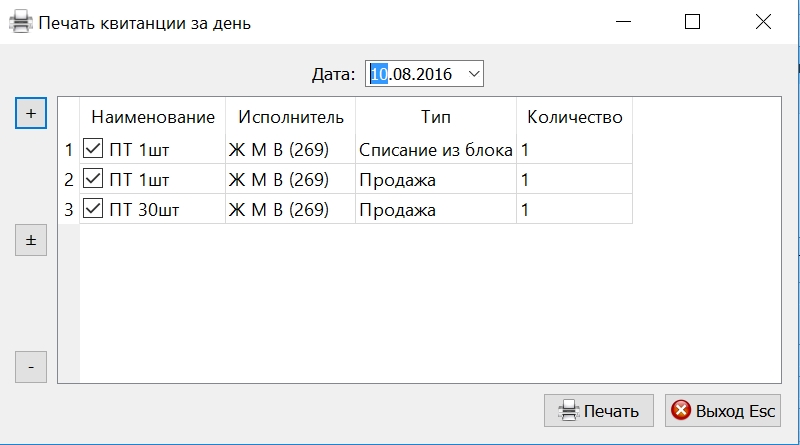Click Исполнитель Ж М В (269) in row 2
The height and width of the screenshot is (445, 800).
pyautogui.click(x=290, y=179)
